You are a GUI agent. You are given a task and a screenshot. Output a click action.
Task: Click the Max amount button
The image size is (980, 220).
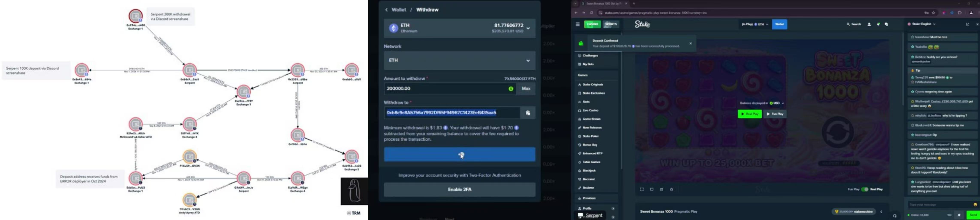[x=526, y=89]
